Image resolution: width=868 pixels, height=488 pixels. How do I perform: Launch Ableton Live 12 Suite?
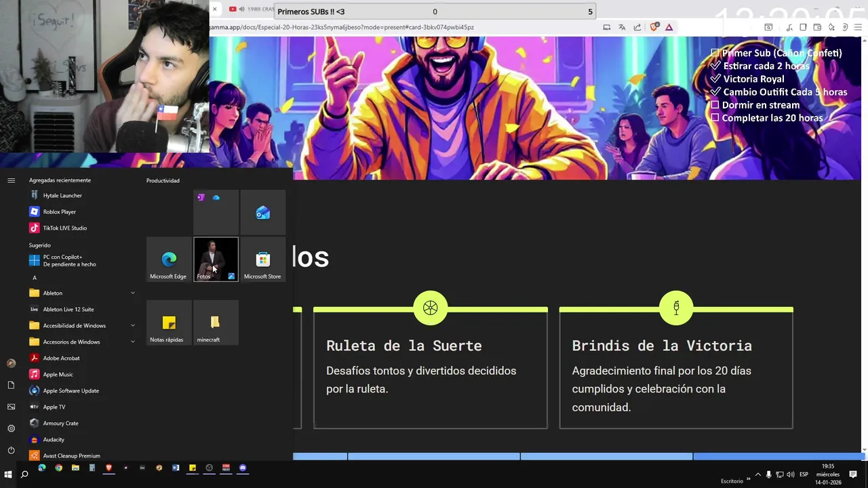pyautogui.click(x=81, y=309)
